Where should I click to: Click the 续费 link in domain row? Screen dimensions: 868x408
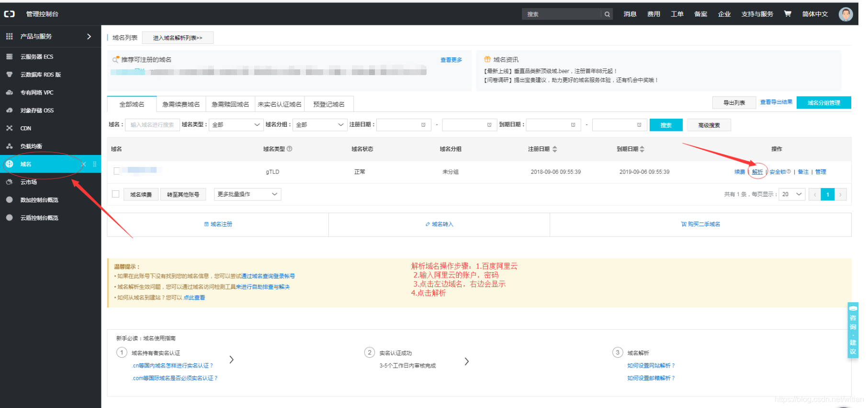740,172
